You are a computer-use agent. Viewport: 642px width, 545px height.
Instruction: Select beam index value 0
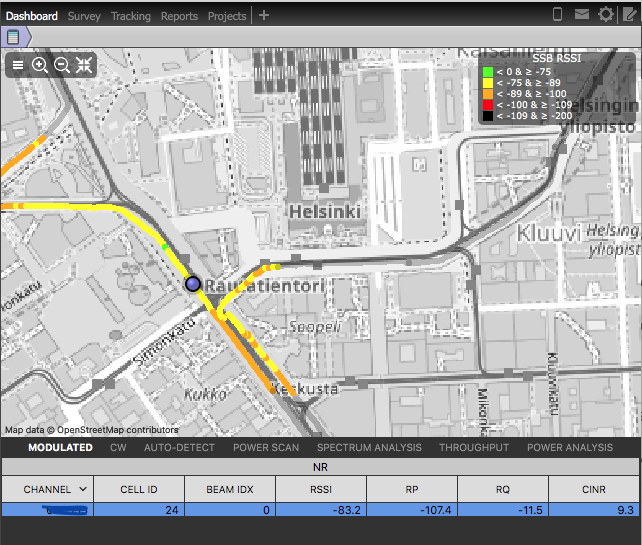point(230,510)
